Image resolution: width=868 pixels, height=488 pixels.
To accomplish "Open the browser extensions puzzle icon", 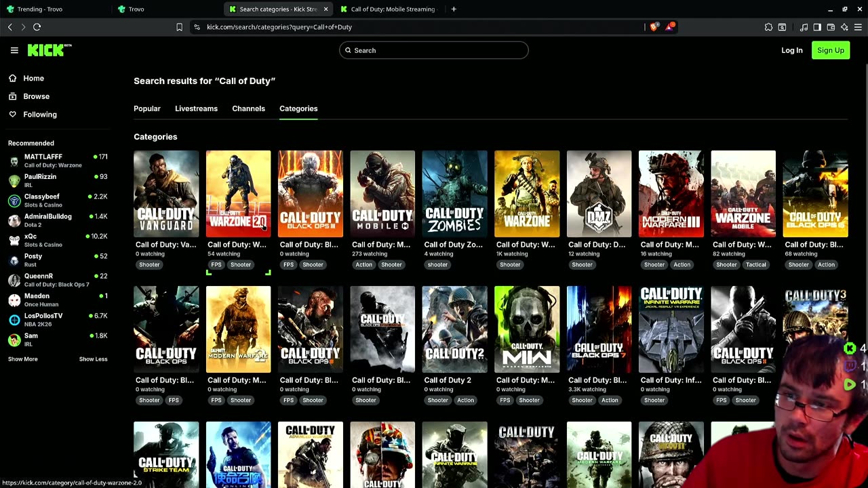I will coord(768,27).
